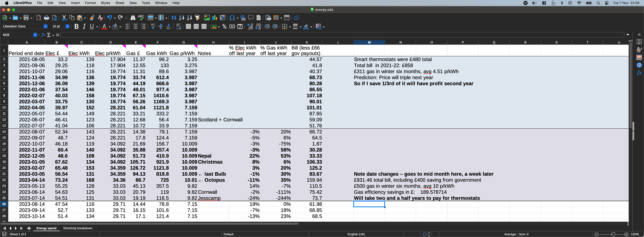Open Freeze Rows and Columns dropdown

(x=281, y=18)
